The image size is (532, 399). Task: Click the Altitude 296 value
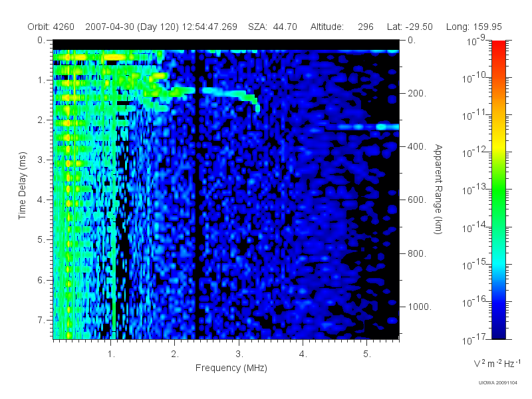coord(365,27)
